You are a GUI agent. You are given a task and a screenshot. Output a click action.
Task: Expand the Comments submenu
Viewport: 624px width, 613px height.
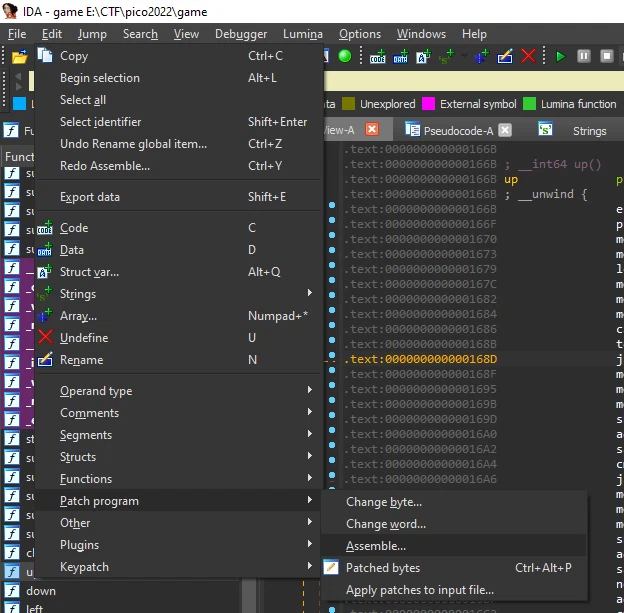[x=310, y=412]
